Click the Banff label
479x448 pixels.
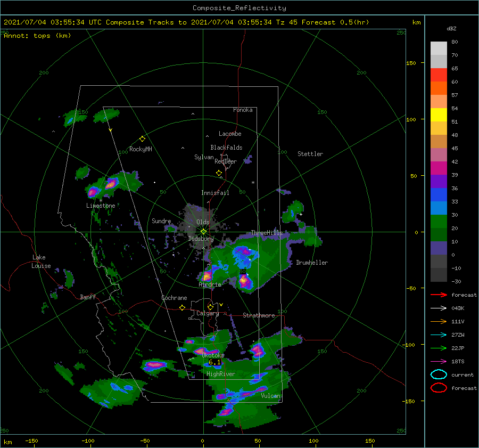point(88,297)
